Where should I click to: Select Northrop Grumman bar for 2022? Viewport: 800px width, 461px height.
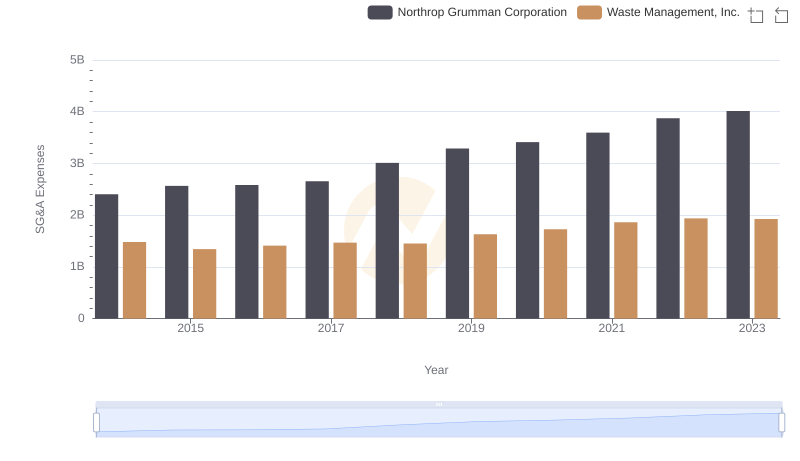coord(668,219)
